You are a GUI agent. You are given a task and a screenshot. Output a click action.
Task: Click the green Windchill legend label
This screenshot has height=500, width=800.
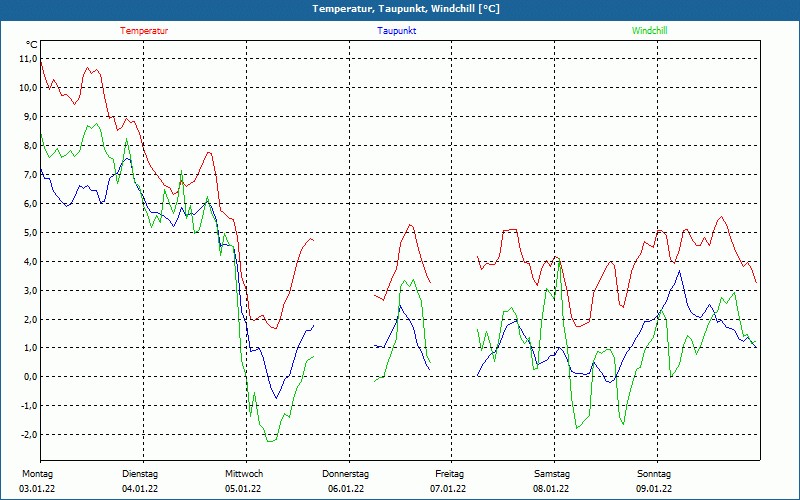tap(649, 31)
